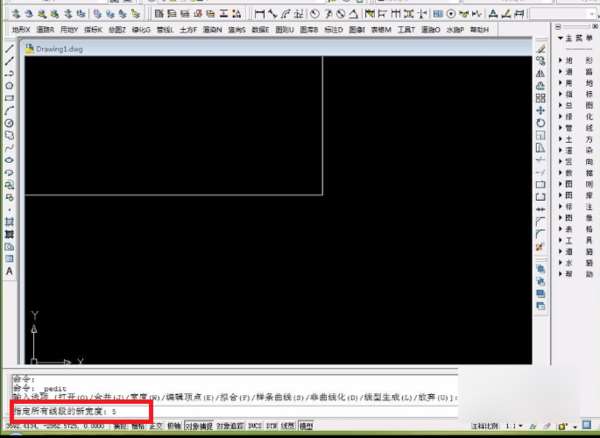Select the Arc drawing tool
Screen dimensions: 600x438
tap(9, 110)
